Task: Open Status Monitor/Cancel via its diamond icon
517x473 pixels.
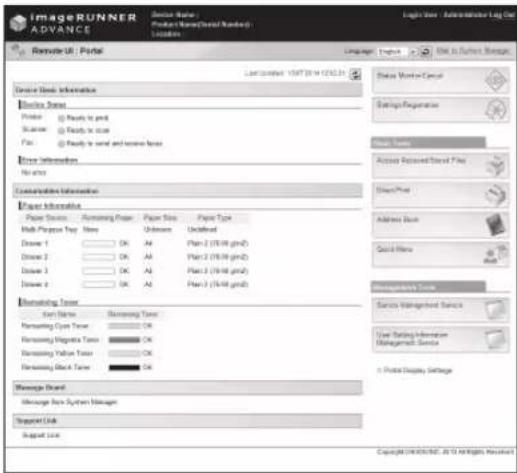Action: click(x=496, y=80)
